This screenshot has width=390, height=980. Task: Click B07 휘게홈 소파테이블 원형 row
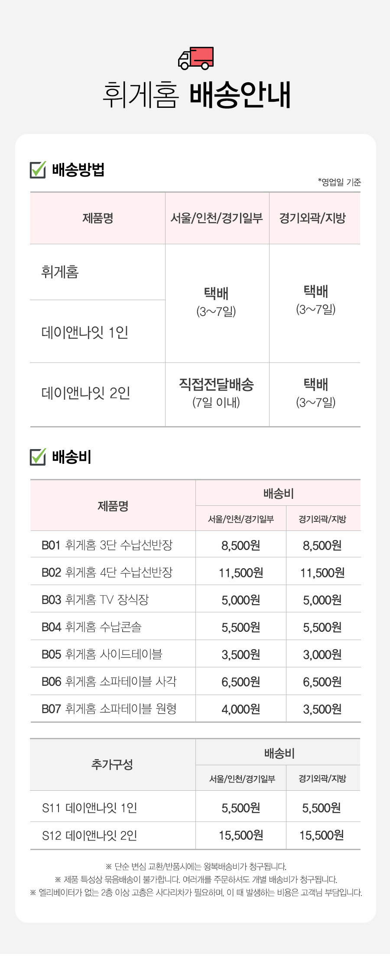pos(195,709)
